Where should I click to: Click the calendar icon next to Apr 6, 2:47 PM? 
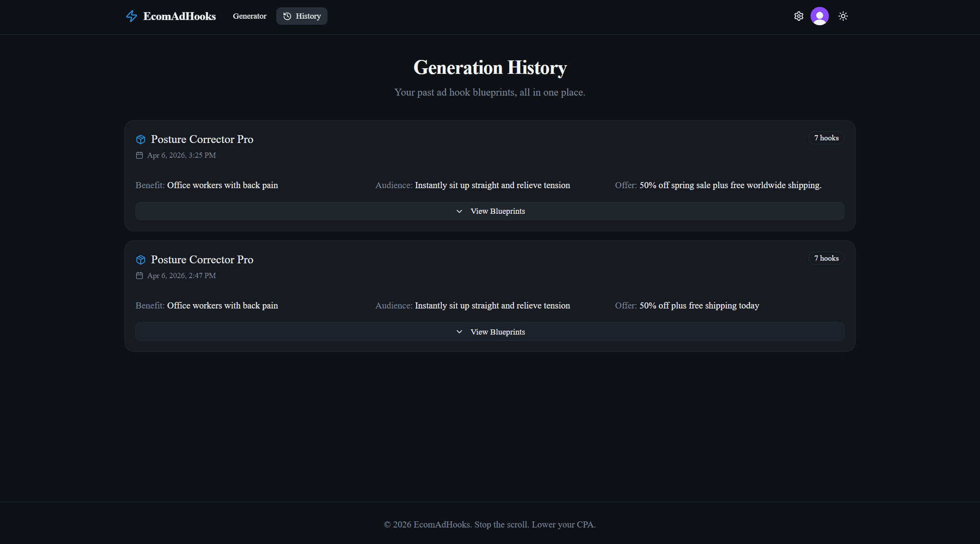[139, 275]
